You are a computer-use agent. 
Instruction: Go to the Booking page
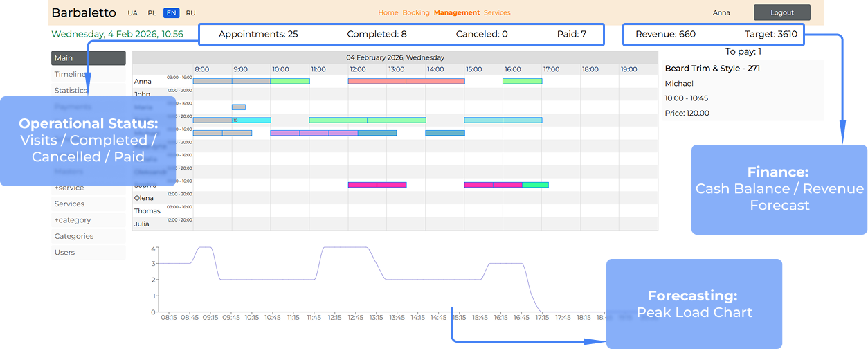coord(416,12)
